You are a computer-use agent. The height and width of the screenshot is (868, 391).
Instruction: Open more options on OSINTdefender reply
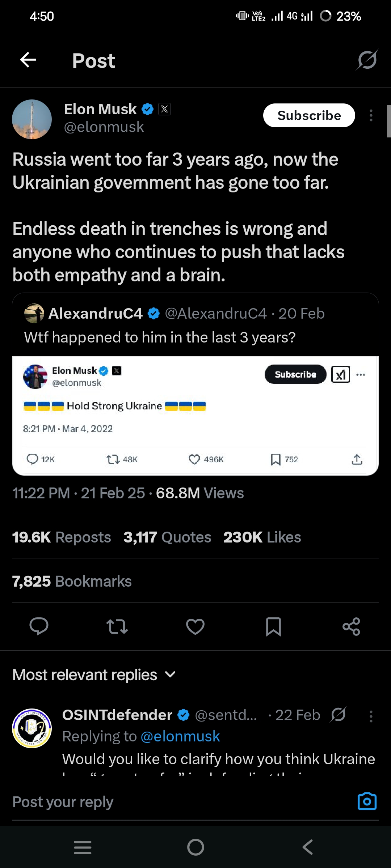(371, 716)
